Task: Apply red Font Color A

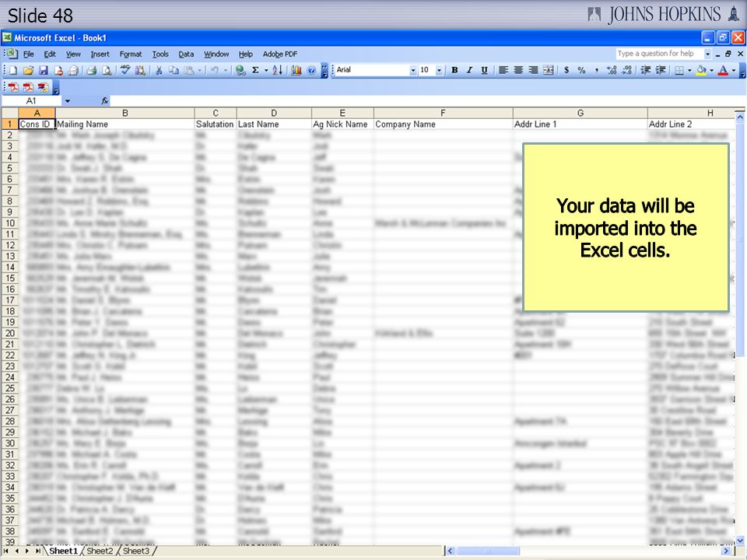Action: (x=723, y=71)
